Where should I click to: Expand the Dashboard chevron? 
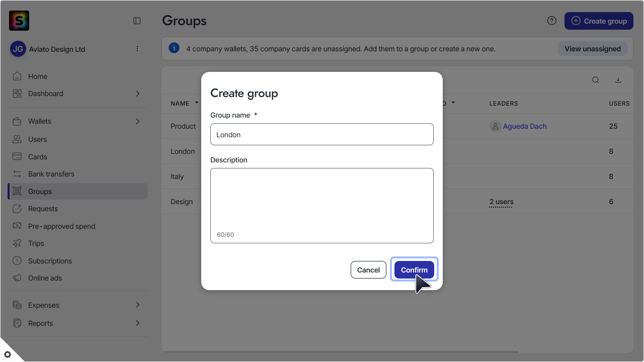[x=137, y=94]
